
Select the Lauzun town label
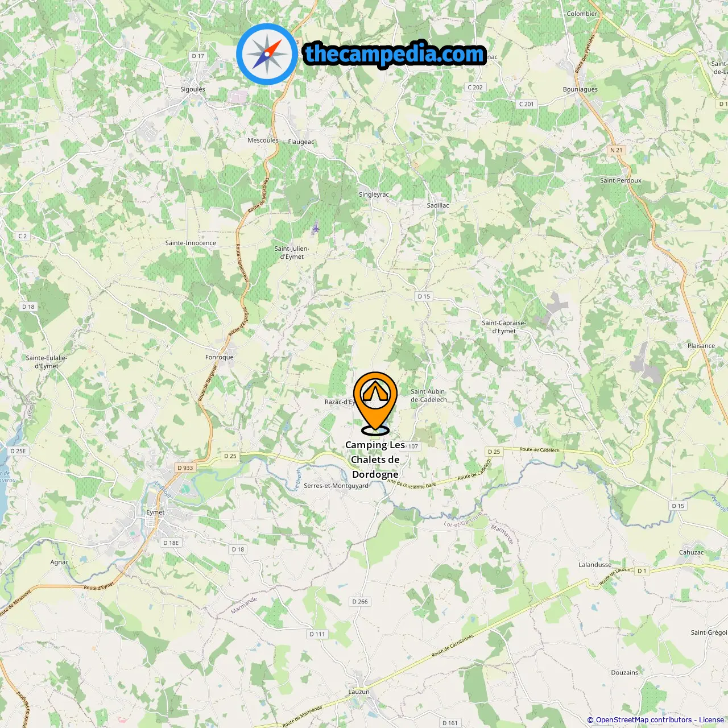click(x=359, y=692)
